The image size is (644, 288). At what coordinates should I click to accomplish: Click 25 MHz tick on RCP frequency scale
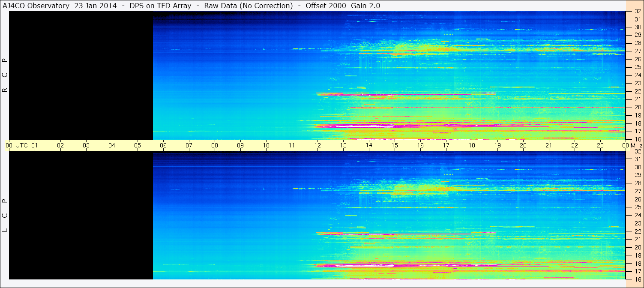[x=638, y=67]
